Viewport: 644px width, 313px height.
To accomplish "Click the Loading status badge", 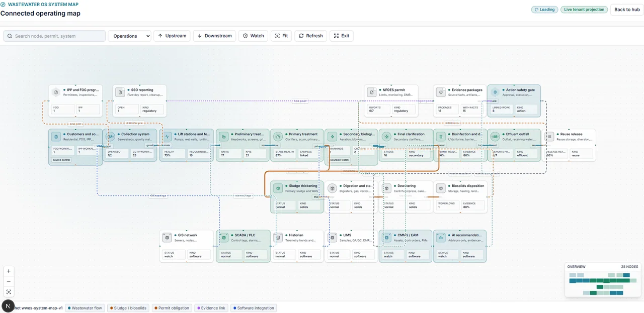I will point(545,10).
